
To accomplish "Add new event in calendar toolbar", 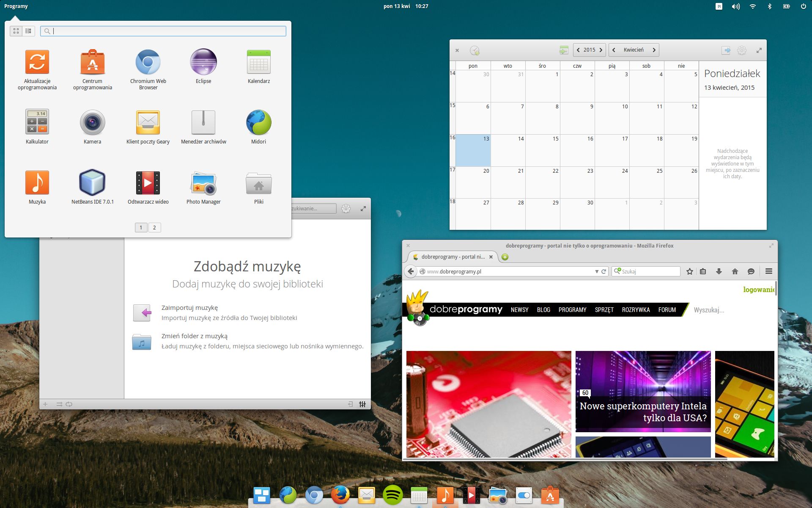I will click(475, 50).
